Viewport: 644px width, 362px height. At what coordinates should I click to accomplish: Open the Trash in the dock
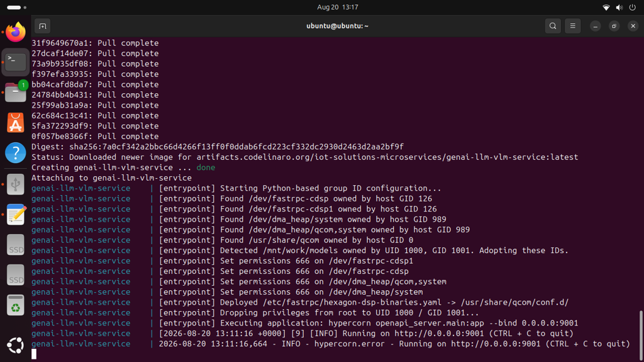[x=16, y=305]
